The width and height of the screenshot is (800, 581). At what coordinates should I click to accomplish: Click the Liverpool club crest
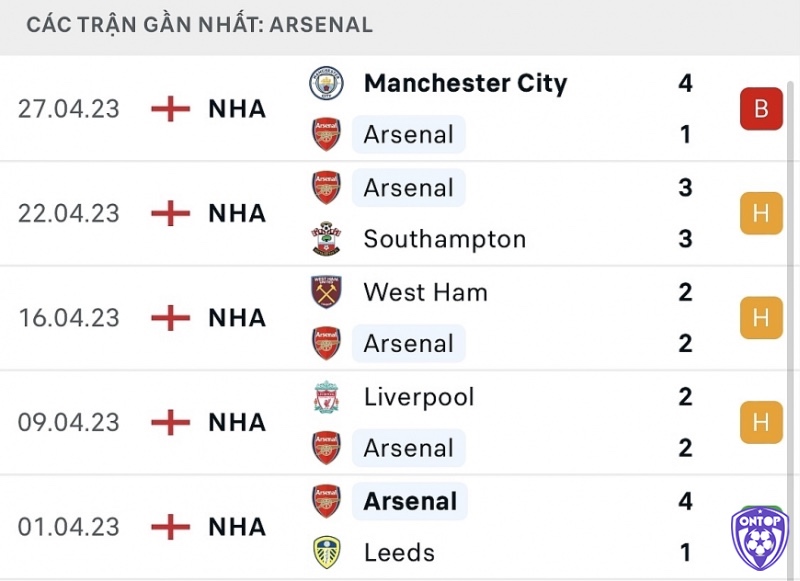point(327,396)
